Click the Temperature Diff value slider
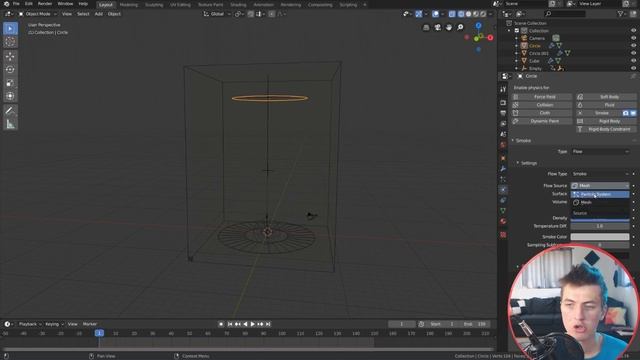Image resolution: width=640 pixels, height=360 pixels. point(600,226)
